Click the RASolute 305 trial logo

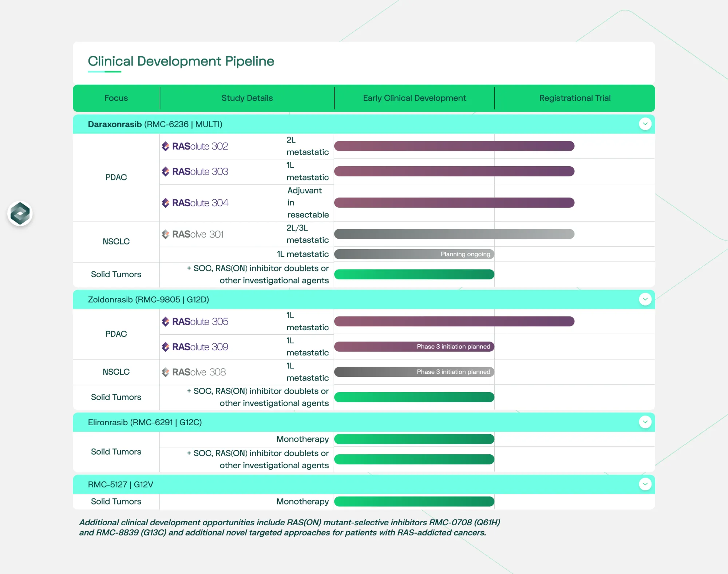coord(195,322)
